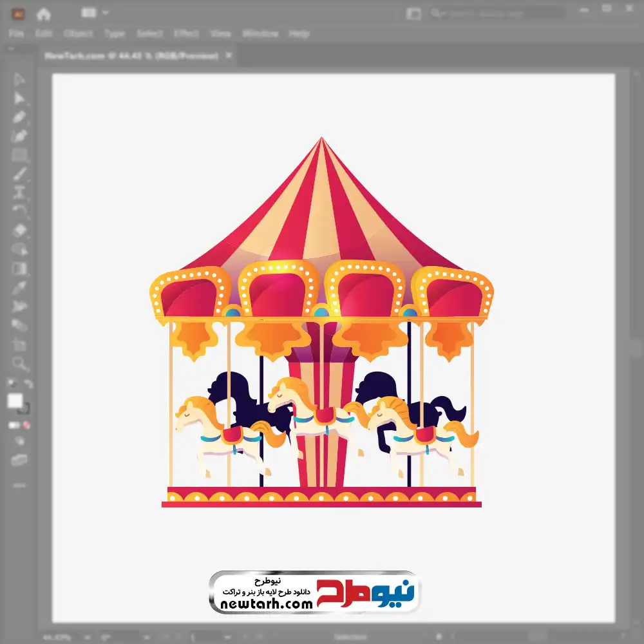Change the screen mode in toolbar
644x644 pixels.
click(x=19, y=460)
